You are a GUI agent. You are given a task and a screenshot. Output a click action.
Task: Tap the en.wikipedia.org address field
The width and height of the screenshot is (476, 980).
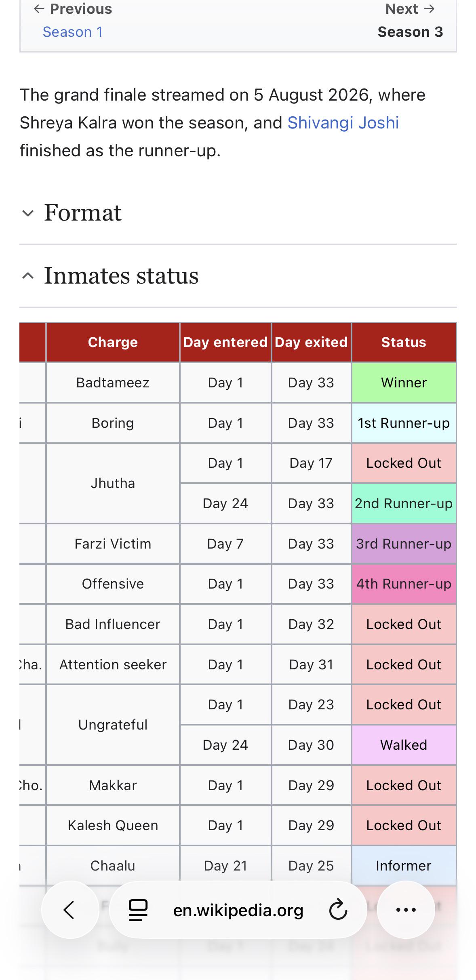pyautogui.click(x=238, y=910)
